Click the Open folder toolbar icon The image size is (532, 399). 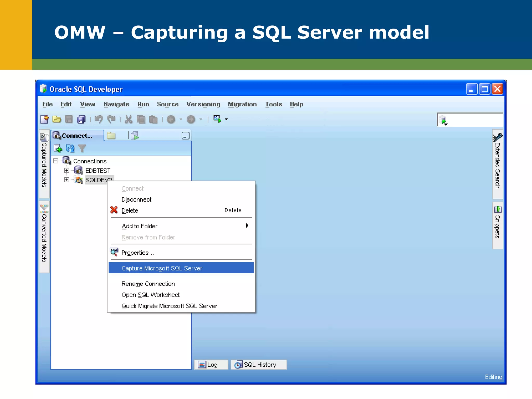pos(57,119)
